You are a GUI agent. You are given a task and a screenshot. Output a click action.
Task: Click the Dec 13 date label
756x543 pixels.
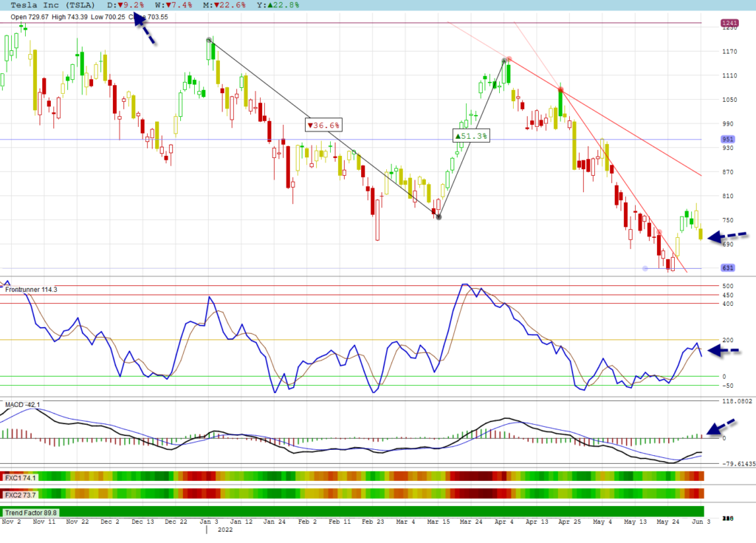(142, 522)
